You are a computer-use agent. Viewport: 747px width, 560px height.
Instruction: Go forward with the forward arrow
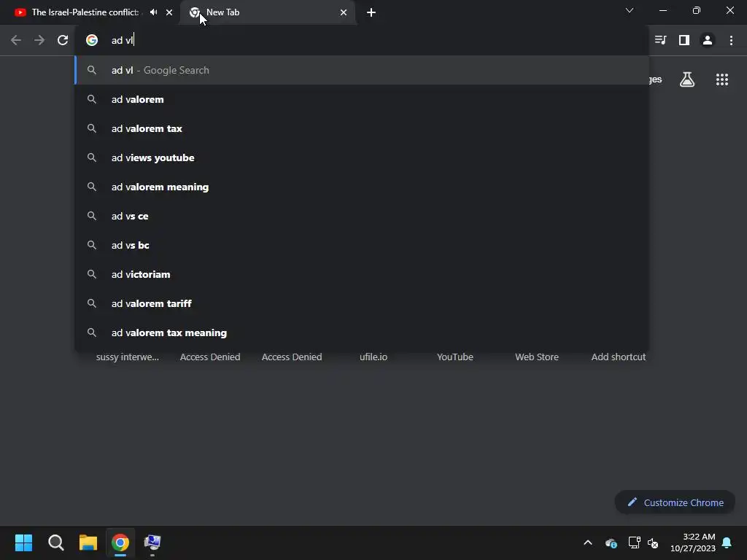39,40
